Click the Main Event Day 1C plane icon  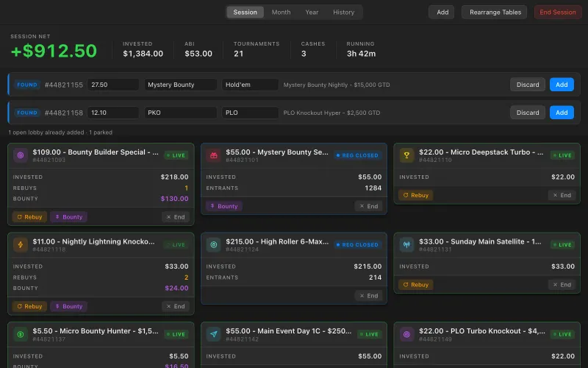(214, 334)
